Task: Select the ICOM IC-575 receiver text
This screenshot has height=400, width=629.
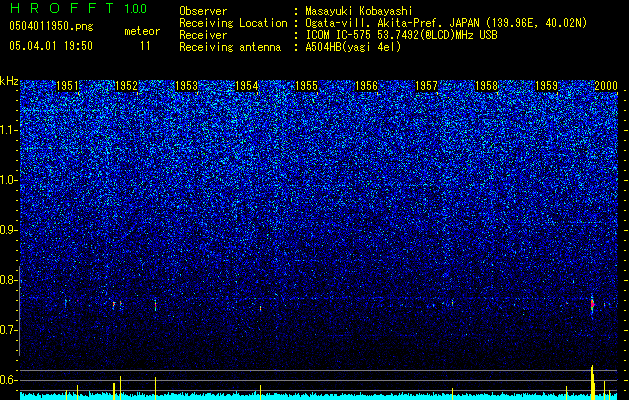Action: 401,35
